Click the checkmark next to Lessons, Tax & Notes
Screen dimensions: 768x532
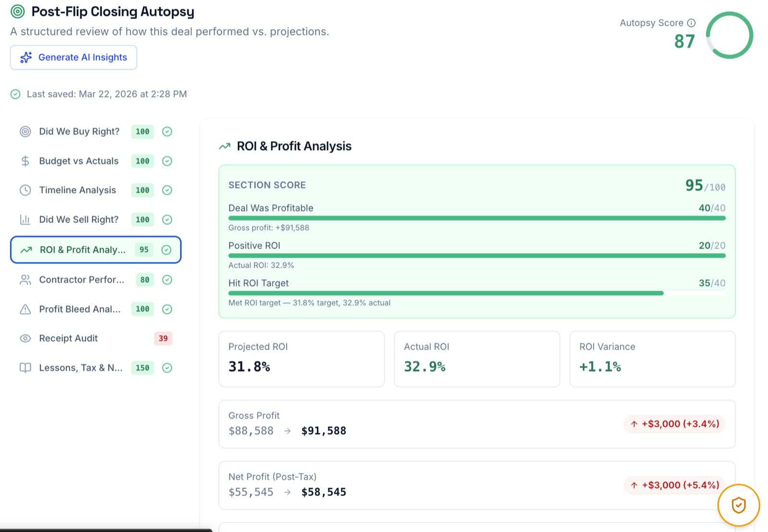pos(167,368)
